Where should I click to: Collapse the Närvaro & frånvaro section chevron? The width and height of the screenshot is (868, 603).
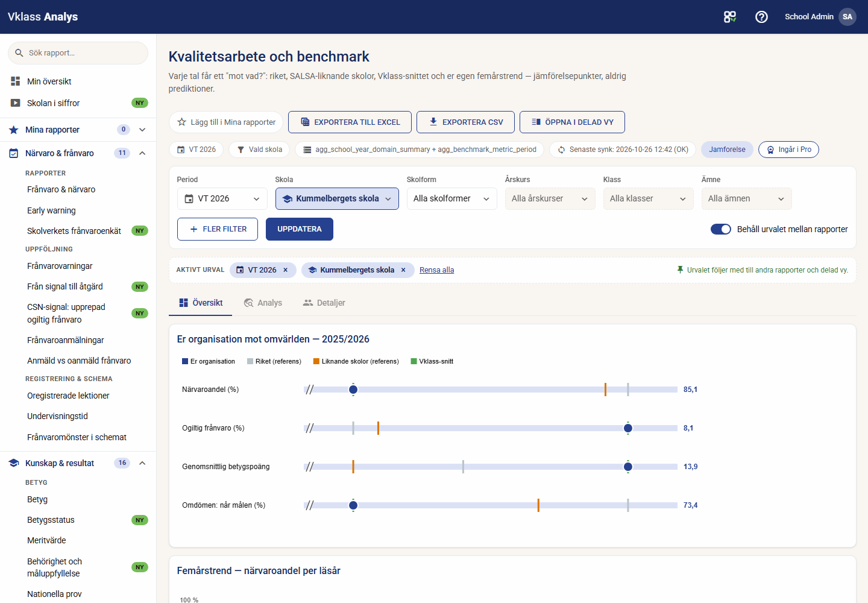coord(142,153)
